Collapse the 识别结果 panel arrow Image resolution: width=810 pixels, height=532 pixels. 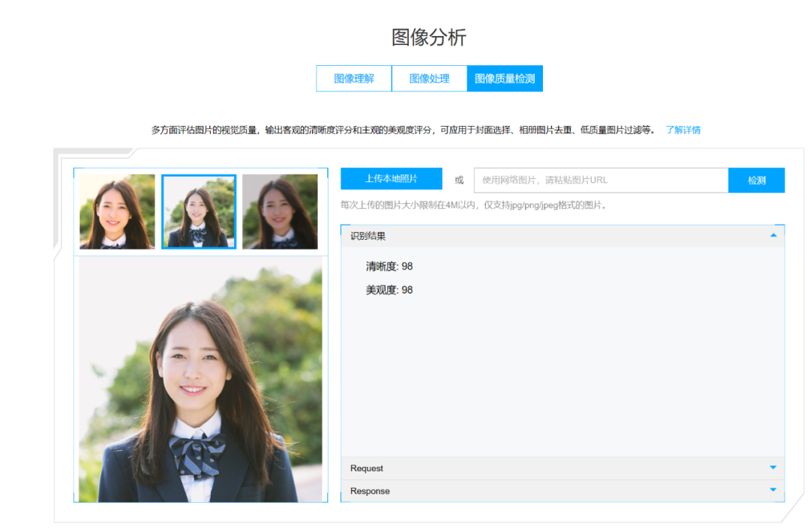point(773,235)
